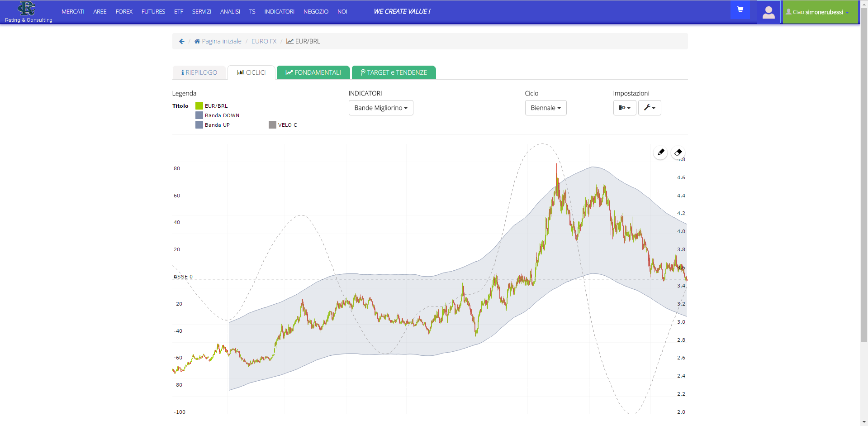Screen dimensions: 868x426
Task: Open the FOREX menu item
Action: [124, 12]
